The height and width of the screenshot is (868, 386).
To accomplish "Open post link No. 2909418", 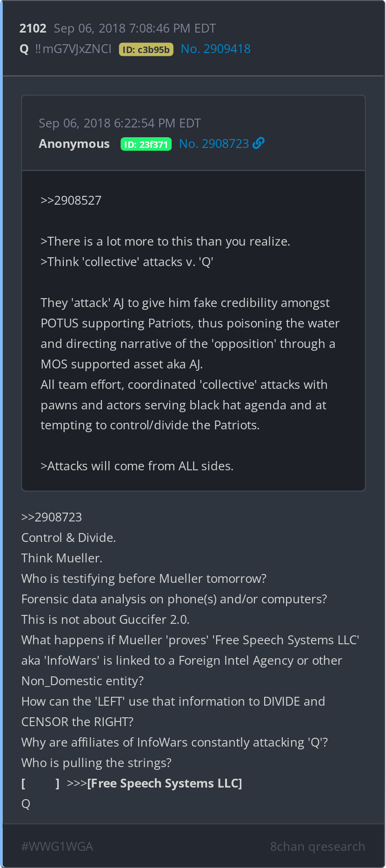I will pyautogui.click(x=215, y=49).
